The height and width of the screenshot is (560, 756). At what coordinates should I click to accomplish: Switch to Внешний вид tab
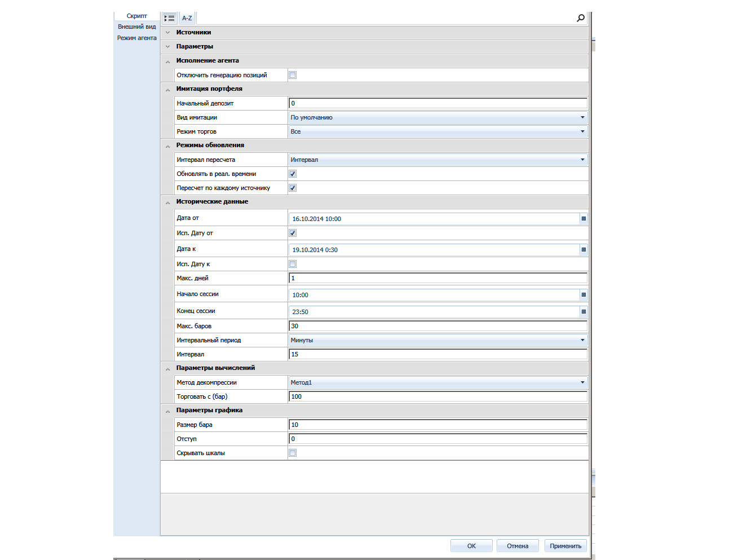[x=136, y=27]
